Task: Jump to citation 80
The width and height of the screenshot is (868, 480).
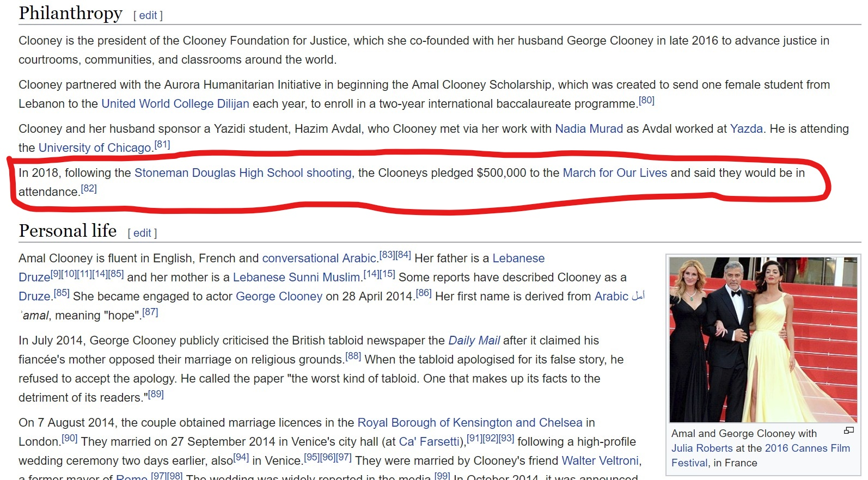Action: click(646, 100)
